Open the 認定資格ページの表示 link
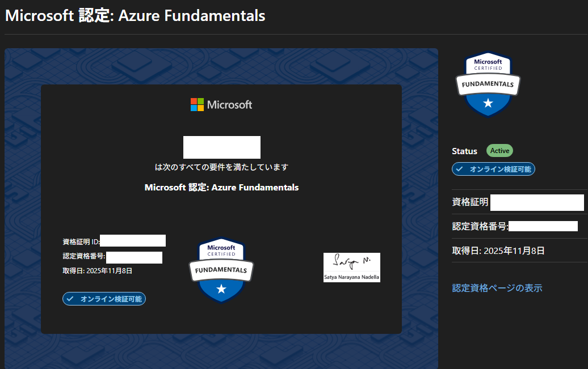Image resolution: width=588 pixels, height=369 pixels. [x=497, y=288]
